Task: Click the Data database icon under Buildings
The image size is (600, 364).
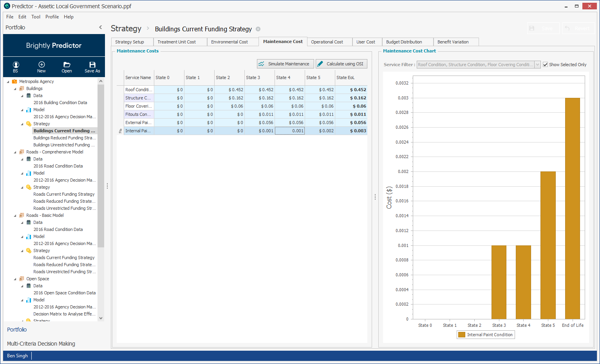Action: [x=29, y=96]
